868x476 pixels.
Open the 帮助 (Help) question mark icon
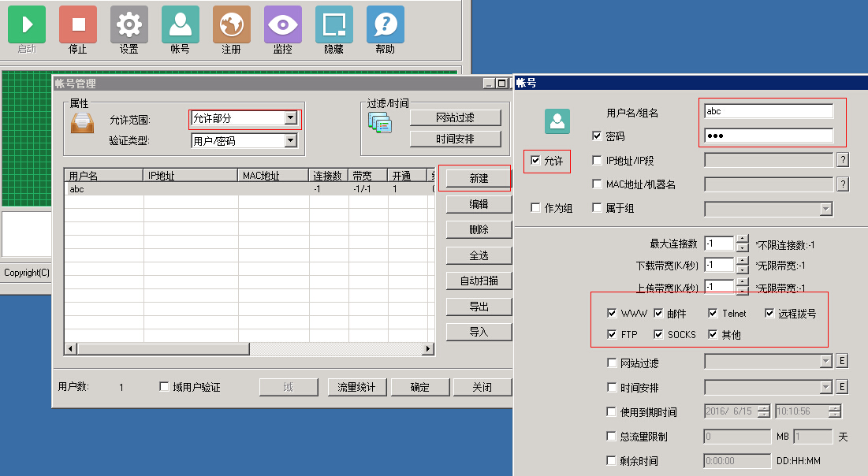tap(386, 24)
